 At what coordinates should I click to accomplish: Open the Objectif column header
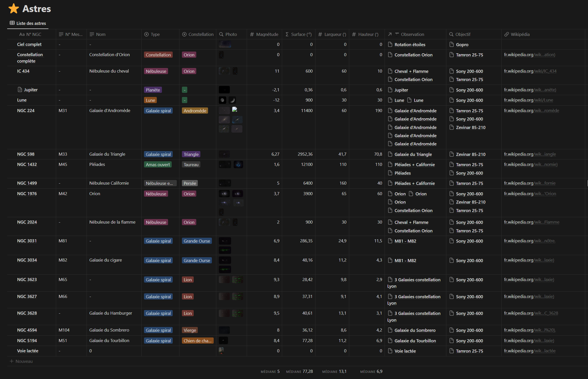coord(463,34)
